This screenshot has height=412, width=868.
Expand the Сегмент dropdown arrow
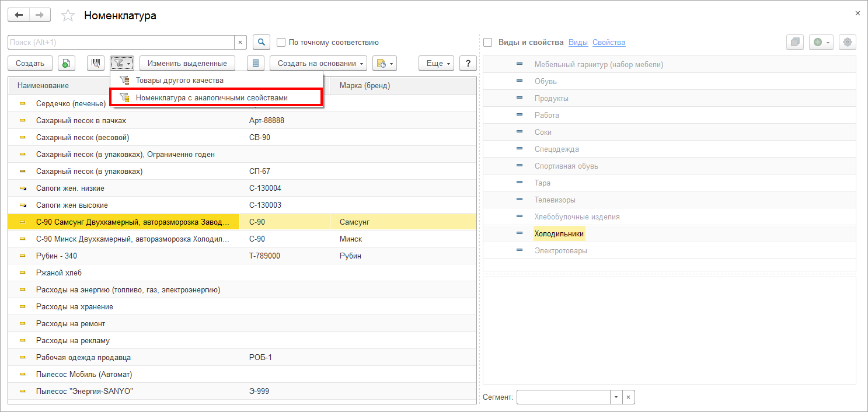616,397
